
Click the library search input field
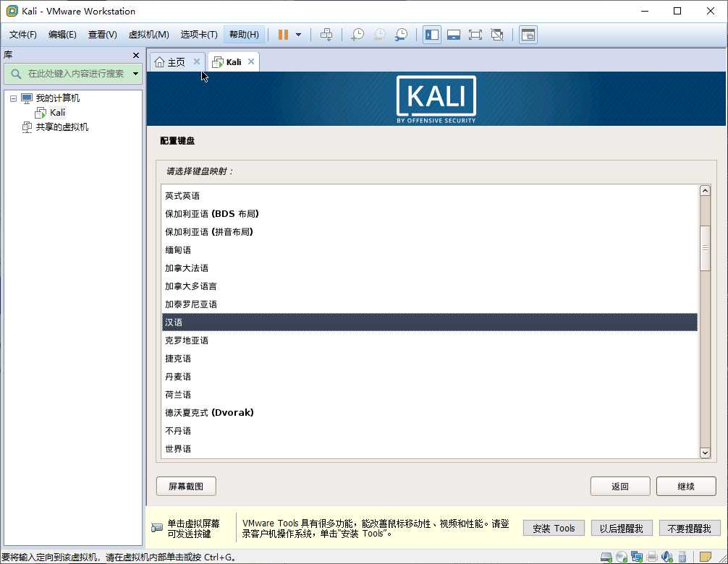tap(75, 74)
